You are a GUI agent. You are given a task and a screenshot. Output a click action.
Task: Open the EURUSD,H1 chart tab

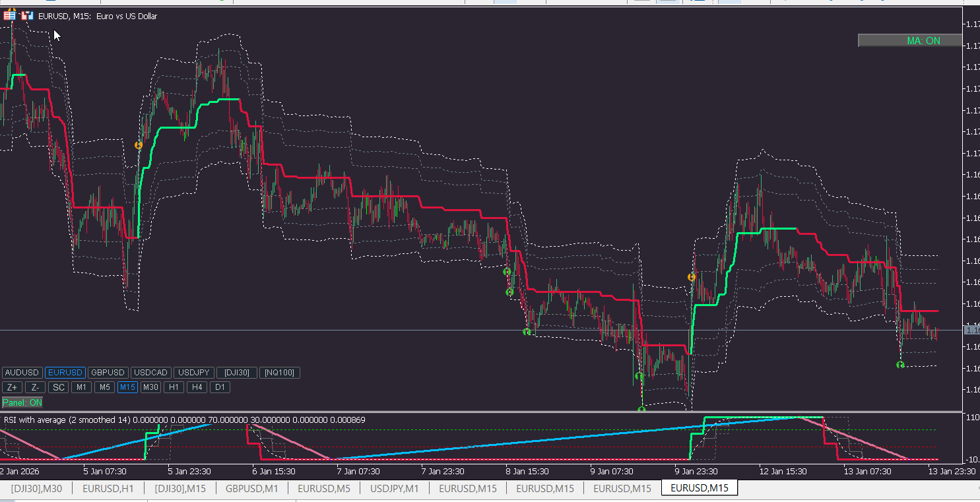tap(108, 488)
